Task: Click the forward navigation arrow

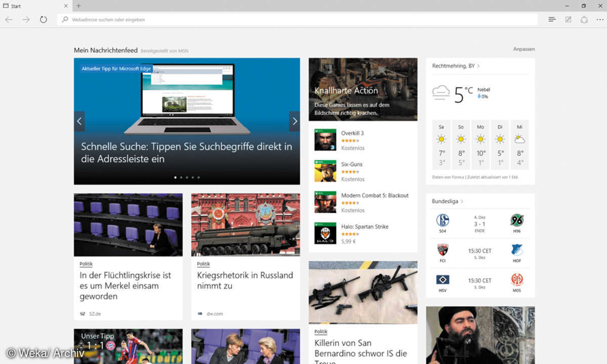Action: (26, 20)
